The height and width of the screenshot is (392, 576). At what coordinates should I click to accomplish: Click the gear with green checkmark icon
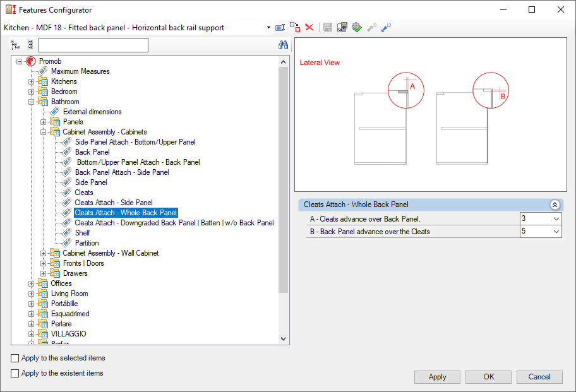(x=357, y=27)
